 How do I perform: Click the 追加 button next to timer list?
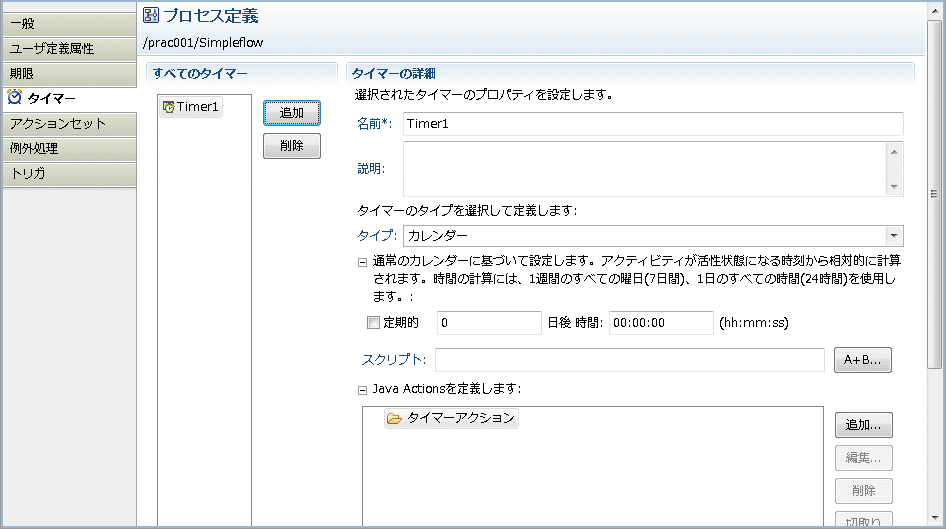[291, 113]
